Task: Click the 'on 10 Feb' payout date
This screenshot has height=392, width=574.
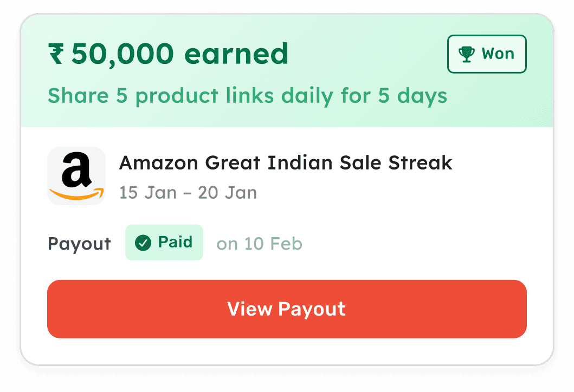Action: point(259,244)
